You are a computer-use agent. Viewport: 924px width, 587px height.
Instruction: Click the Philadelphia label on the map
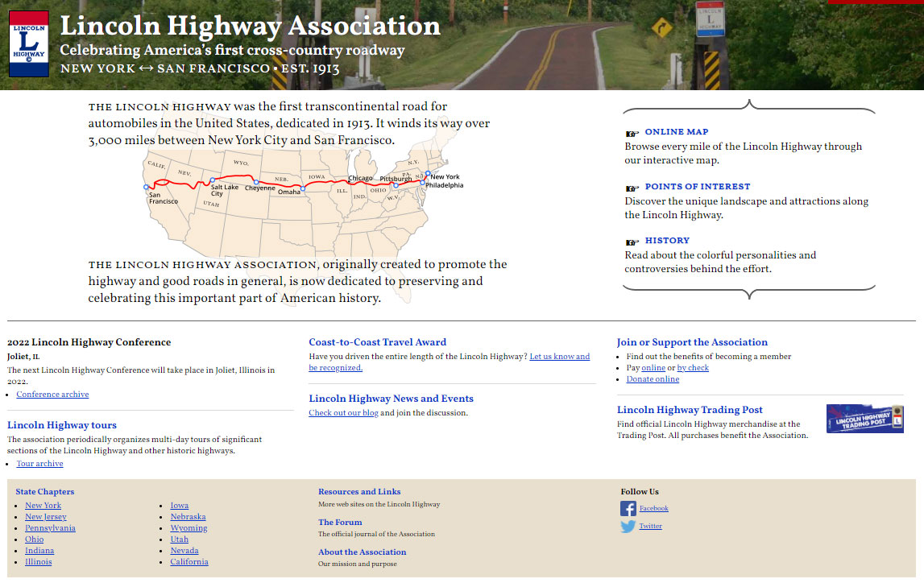click(x=445, y=185)
